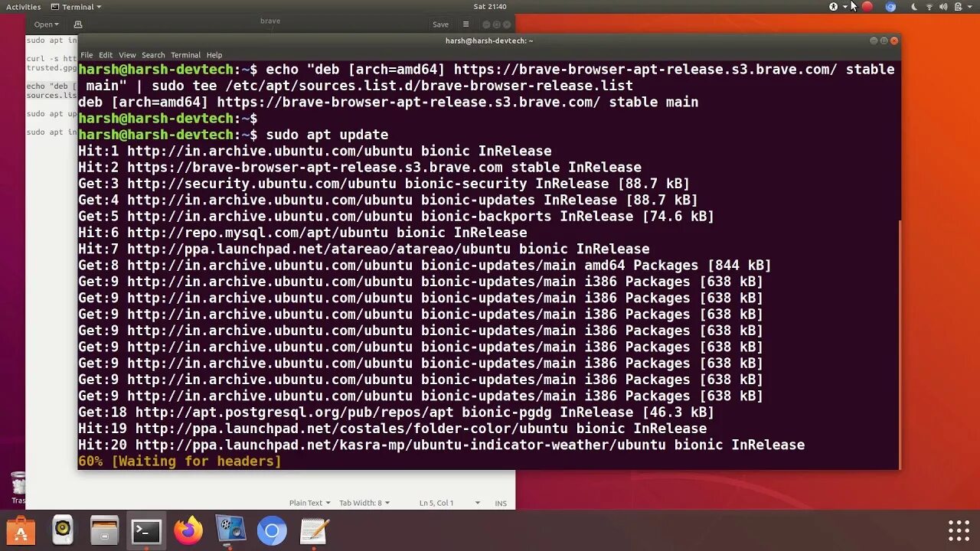Open the terminal File menu
This screenshot has width=980, height=551.
(x=87, y=55)
